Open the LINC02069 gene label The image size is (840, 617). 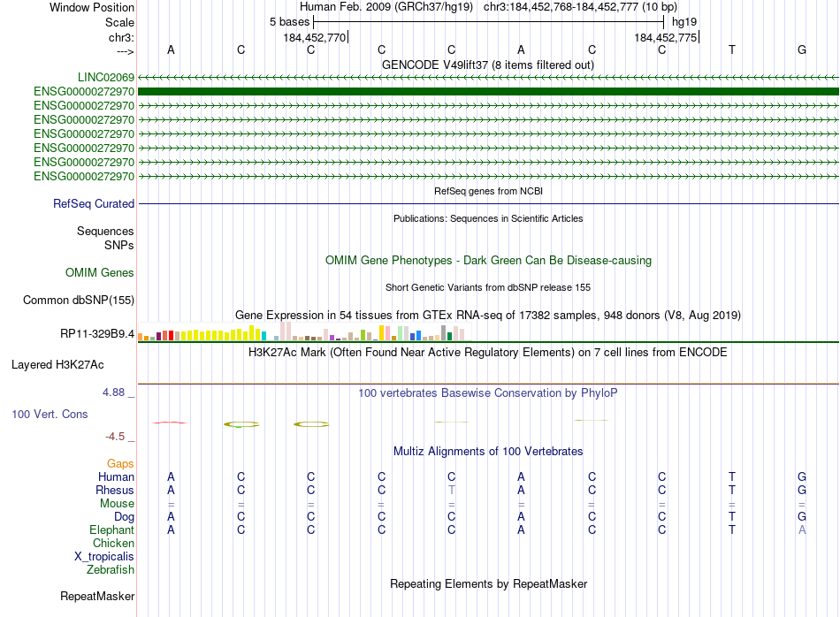pos(106,77)
